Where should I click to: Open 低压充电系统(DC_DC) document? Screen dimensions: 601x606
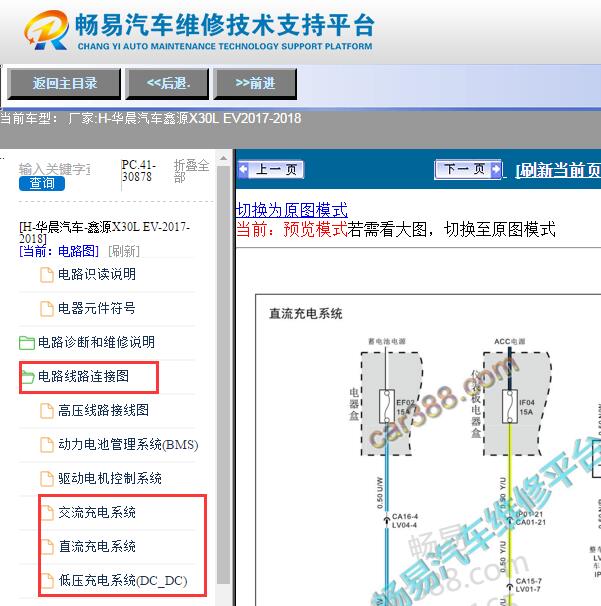click(x=123, y=580)
